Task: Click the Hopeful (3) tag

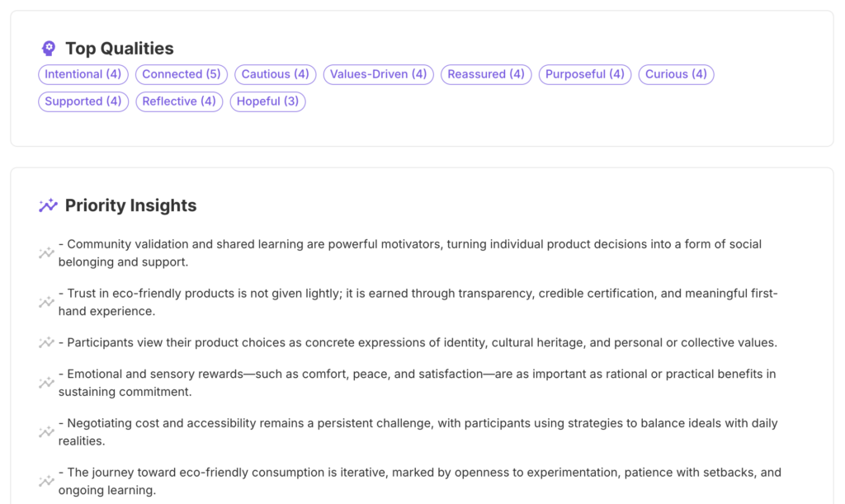Action: point(268,101)
